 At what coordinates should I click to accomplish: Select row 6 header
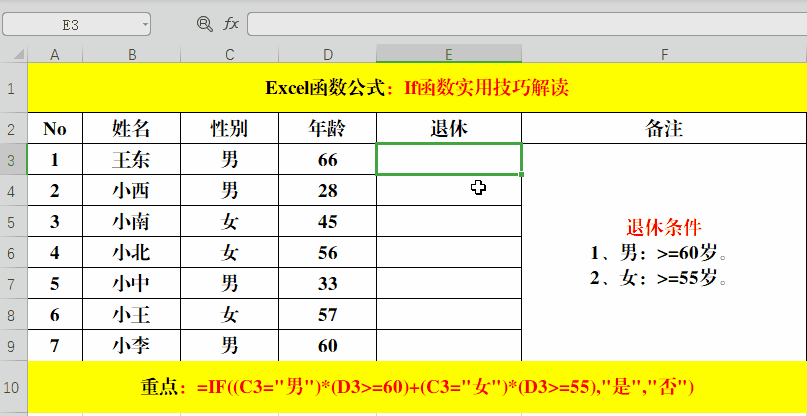tap(13, 252)
